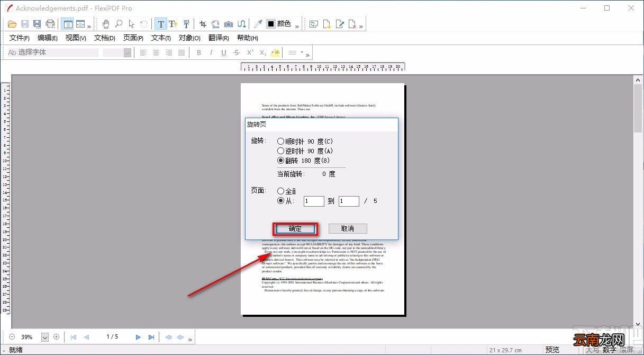Select the hyperlink chain tool
This screenshot has width=644, height=355.
[215, 24]
